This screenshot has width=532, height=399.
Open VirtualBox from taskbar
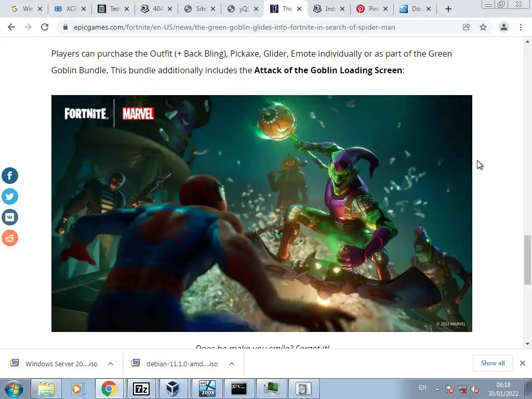(x=173, y=389)
